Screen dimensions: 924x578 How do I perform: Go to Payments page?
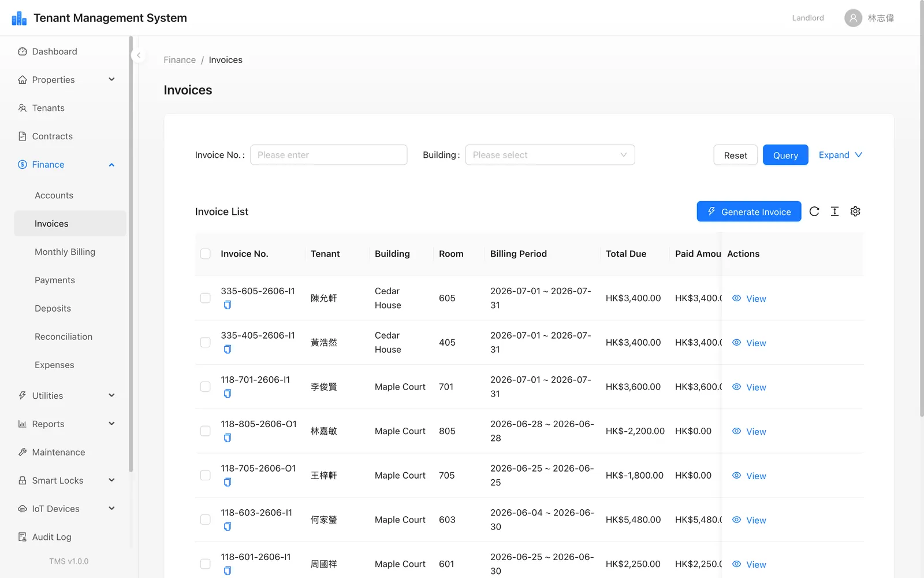(70, 280)
